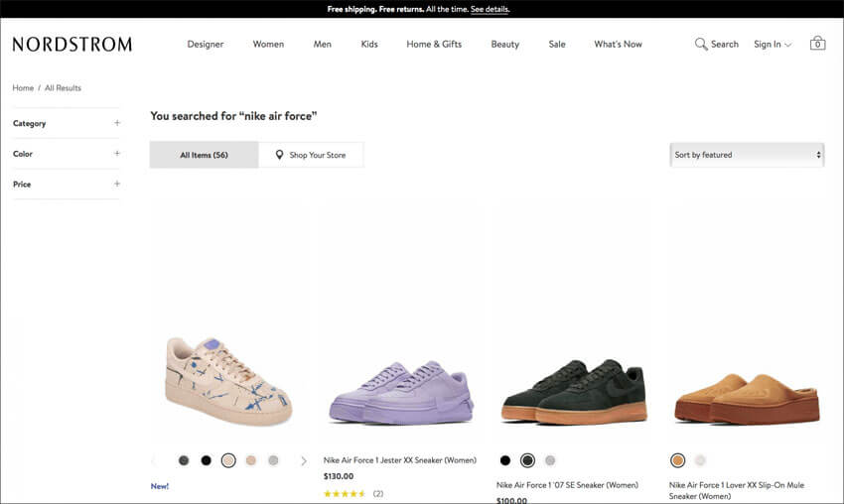The width and height of the screenshot is (844, 504).
Task: Go to Home breadcrumb link
Action: (x=23, y=87)
